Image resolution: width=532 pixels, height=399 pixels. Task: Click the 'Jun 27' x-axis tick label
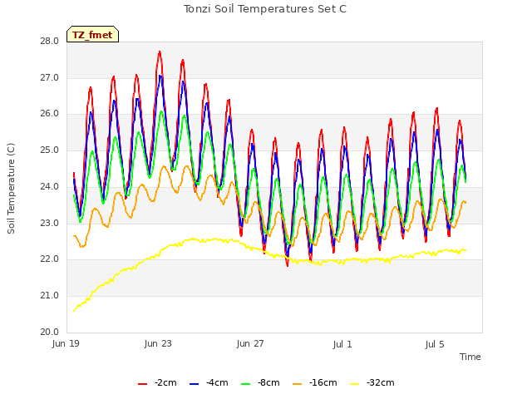coord(250,343)
